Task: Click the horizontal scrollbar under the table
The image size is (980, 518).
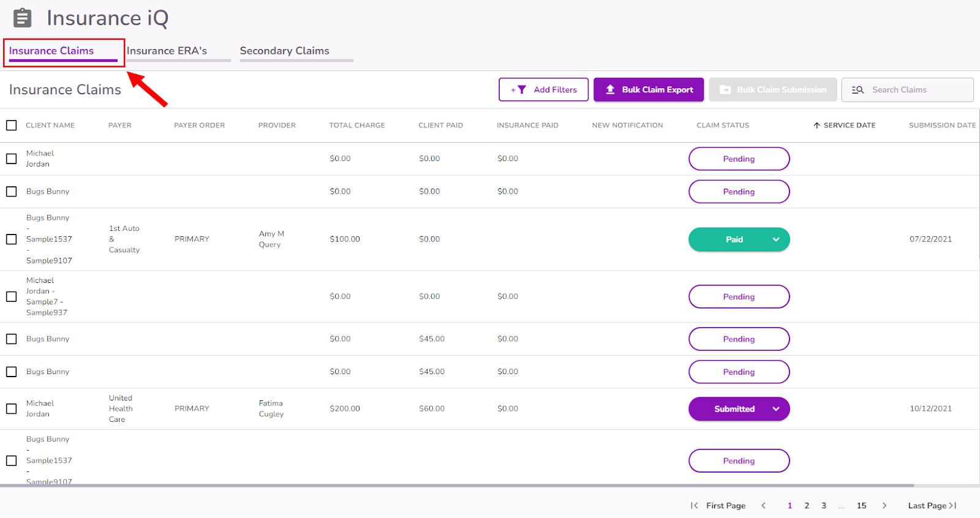Action: pos(457,486)
